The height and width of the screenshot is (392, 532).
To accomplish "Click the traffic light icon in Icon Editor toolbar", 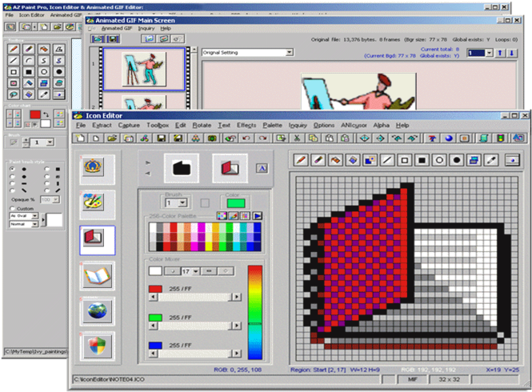I will (501, 138).
